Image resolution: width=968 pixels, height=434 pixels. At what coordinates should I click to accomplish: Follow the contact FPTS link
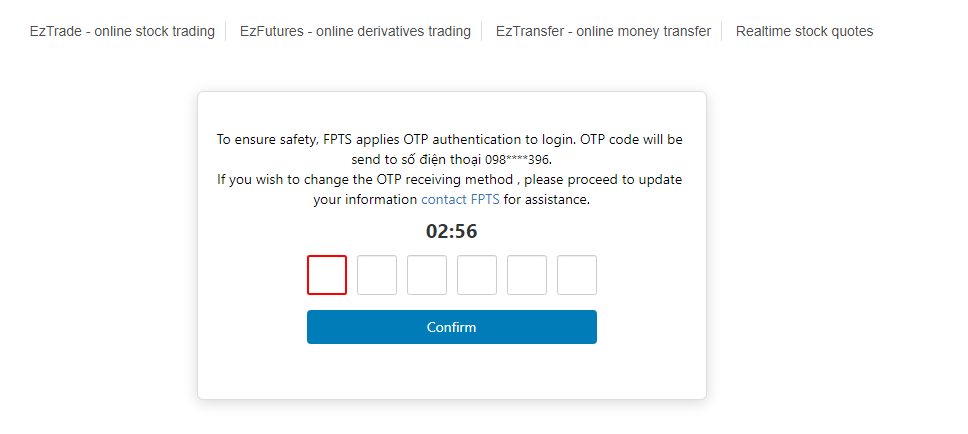460,199
